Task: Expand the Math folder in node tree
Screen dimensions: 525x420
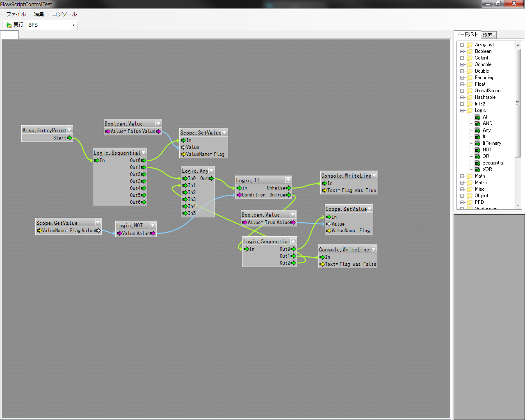Action: click(x=462, y=176)
